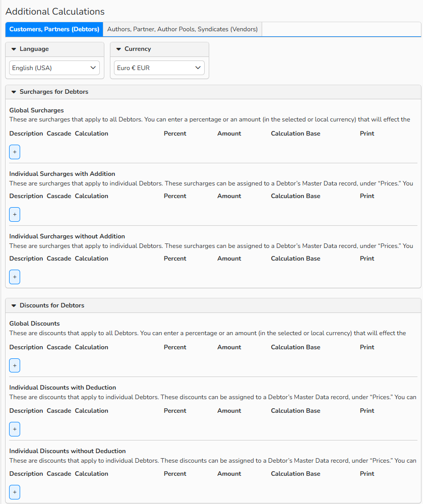Click Description header under Individual Surcharges with Addition
Screen dimensions: 423x504
tap(26, 196)
